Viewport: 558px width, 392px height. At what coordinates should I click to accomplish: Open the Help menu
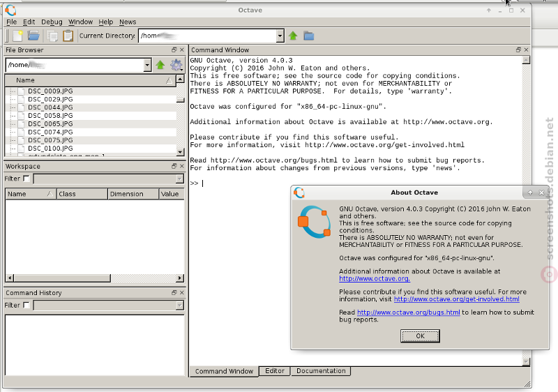tap(106, 22)
